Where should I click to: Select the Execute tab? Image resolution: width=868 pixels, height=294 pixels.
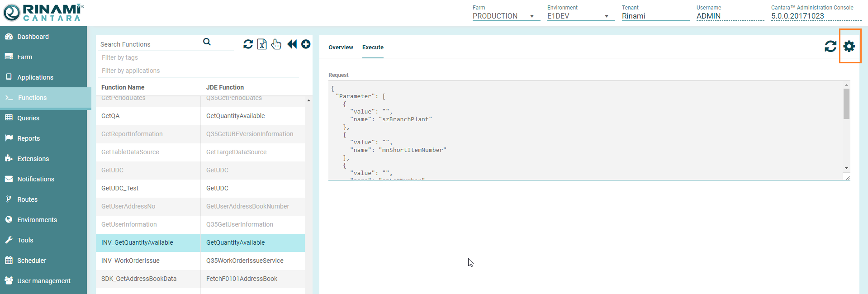(x=373, y=47)
